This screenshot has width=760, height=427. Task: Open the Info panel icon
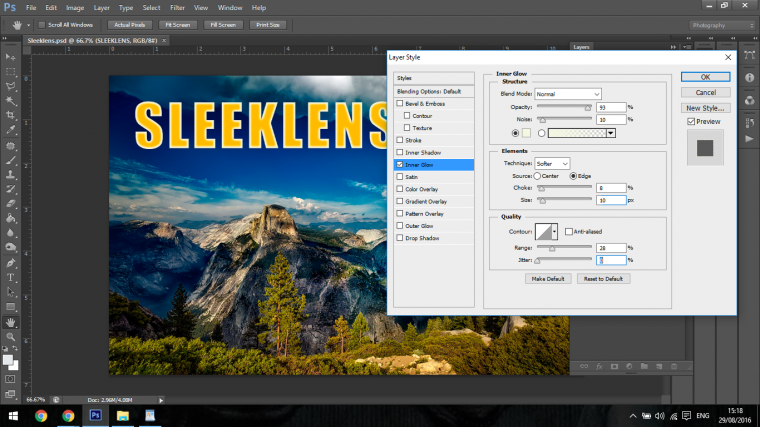[x=749, y=78]
